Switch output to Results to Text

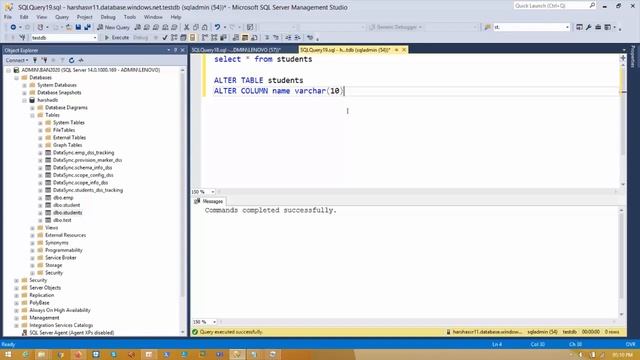(x=236, y=38)
